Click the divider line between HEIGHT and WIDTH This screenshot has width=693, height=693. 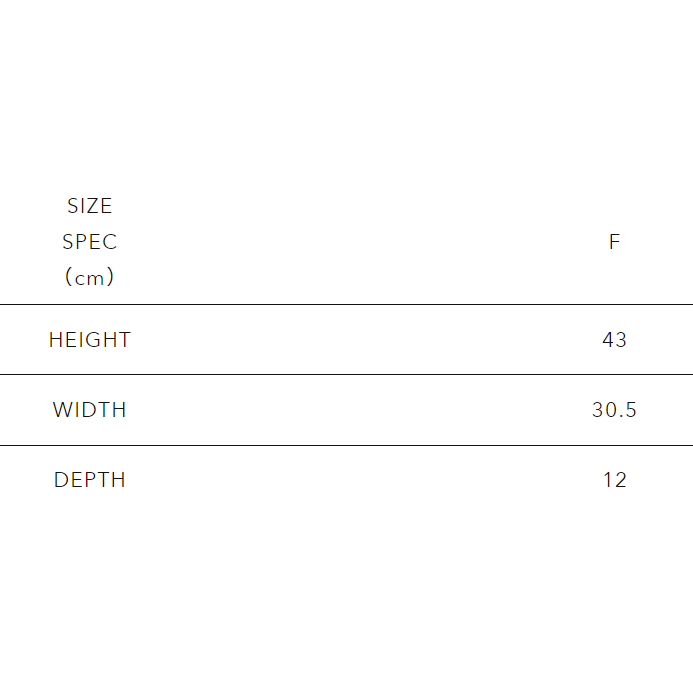click(x=346, y=374)
